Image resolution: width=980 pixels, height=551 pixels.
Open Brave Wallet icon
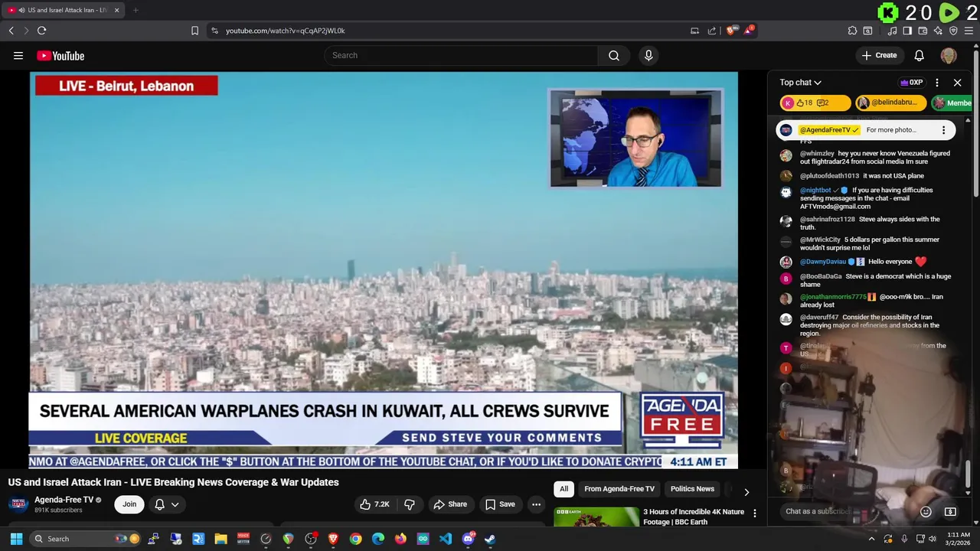click(923, 31)
